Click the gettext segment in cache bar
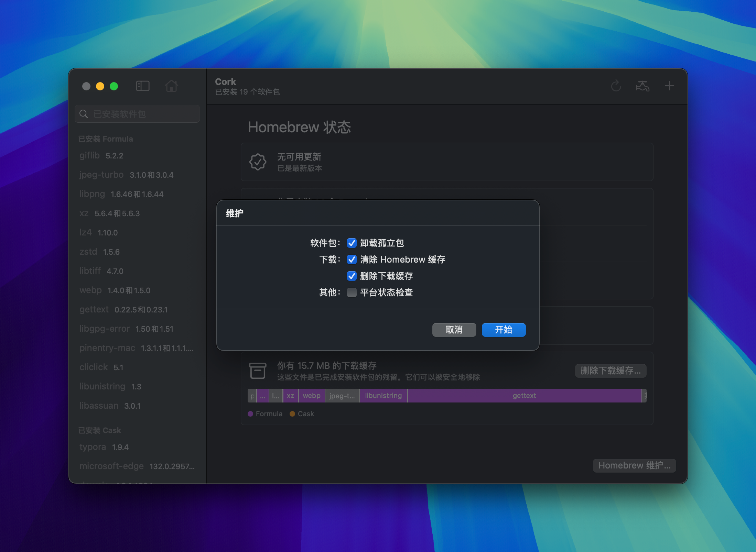The height and width of the screenshot is (552, 756). tap(524, 396)
